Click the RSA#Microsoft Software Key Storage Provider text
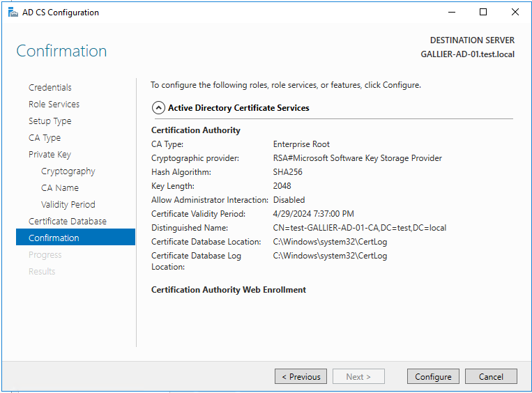 [357, 158]
